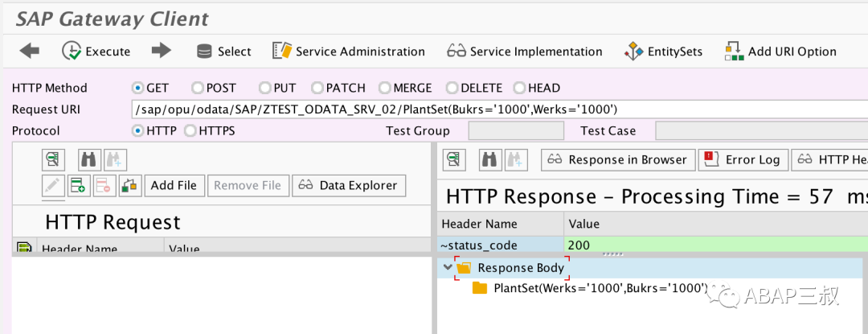This screenshot has height=334, width=868.
Task: Open Service Implementation
Action: 524,52
